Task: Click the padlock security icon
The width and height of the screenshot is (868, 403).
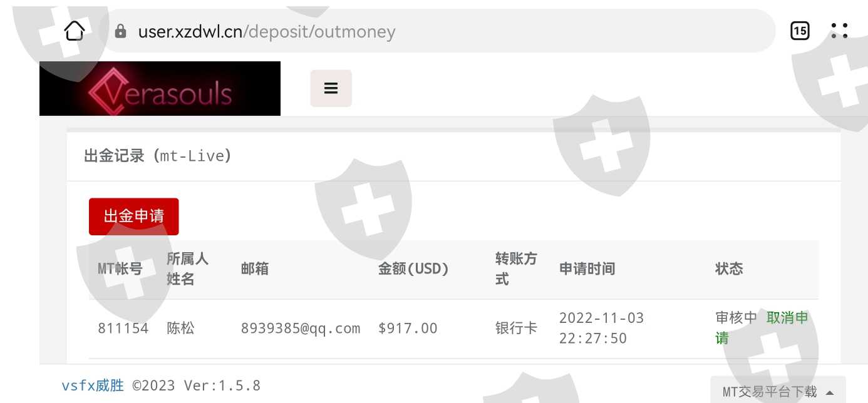Action: [121, 31]
